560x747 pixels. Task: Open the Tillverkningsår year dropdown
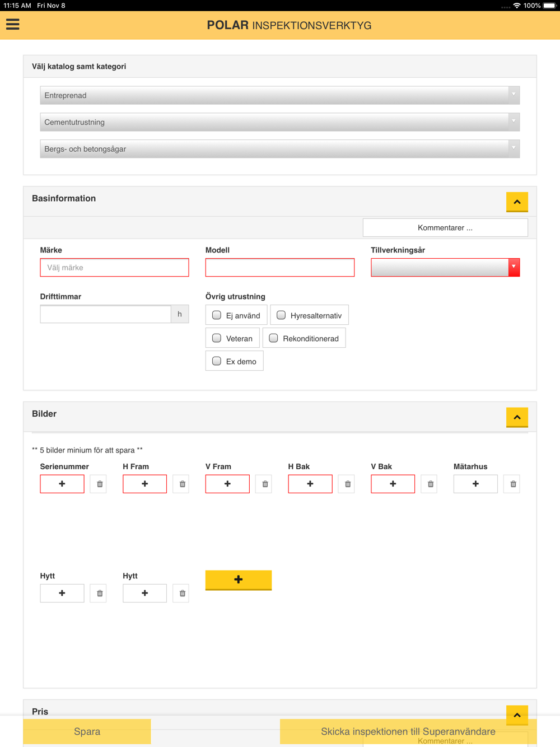445,267
